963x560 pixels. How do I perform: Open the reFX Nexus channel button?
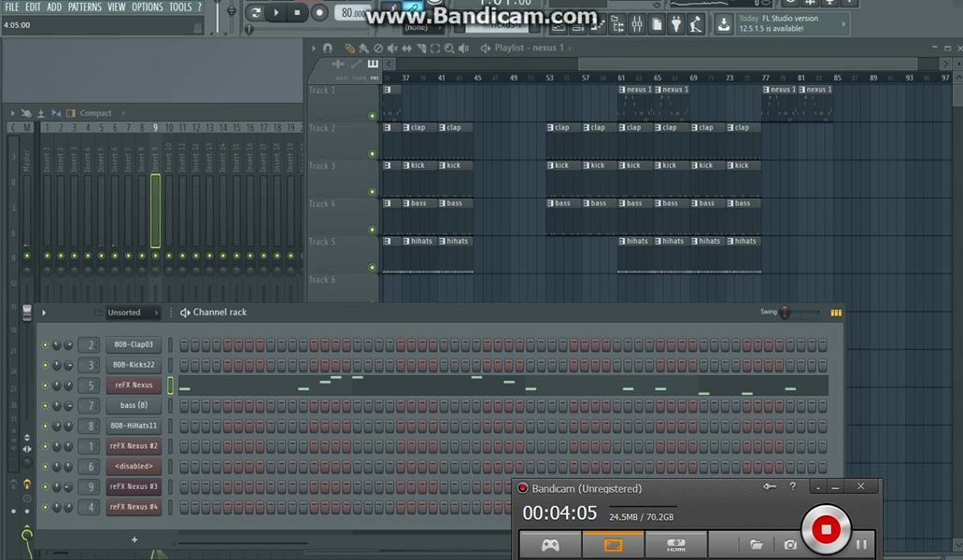tap(134, 385)
